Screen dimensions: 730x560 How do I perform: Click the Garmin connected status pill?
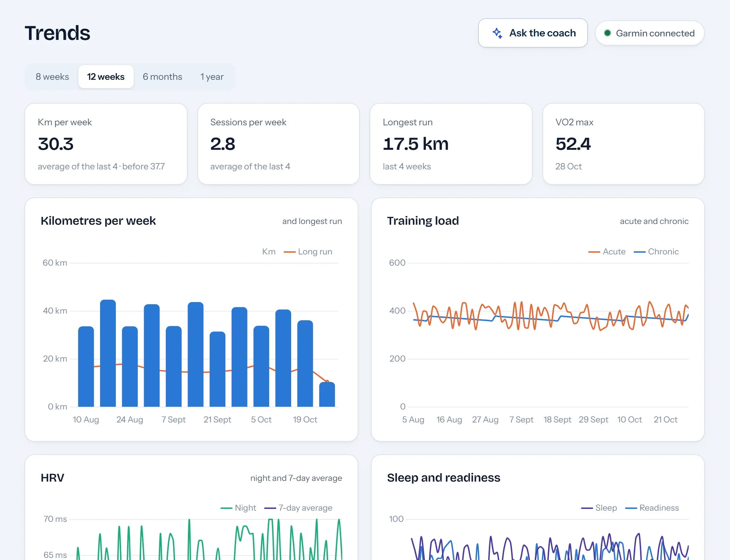click(x=650, y=33)
